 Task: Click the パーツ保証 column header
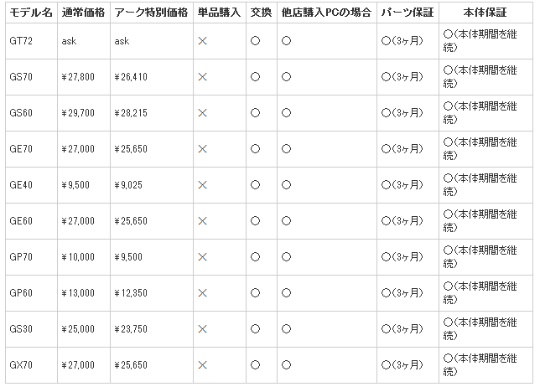click(406, 13)
